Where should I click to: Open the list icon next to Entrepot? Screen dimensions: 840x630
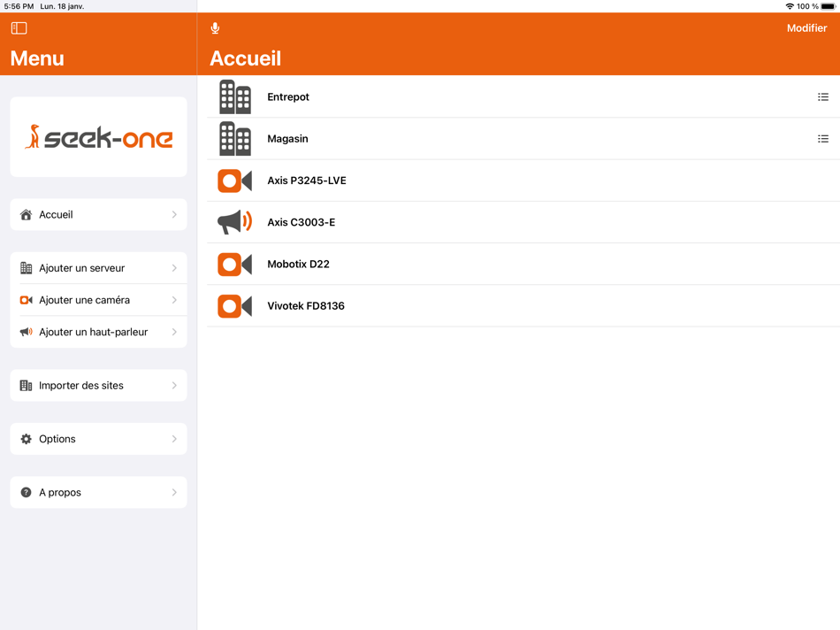823,96
